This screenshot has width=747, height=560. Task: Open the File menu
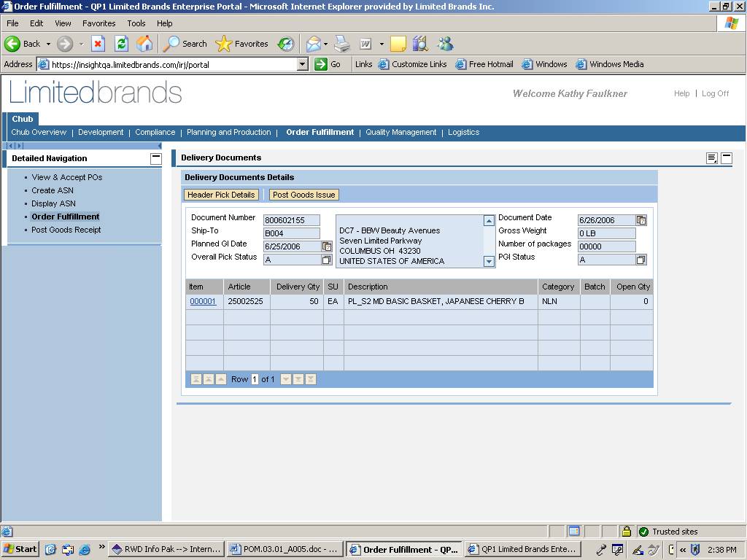[x=12, y=23]
